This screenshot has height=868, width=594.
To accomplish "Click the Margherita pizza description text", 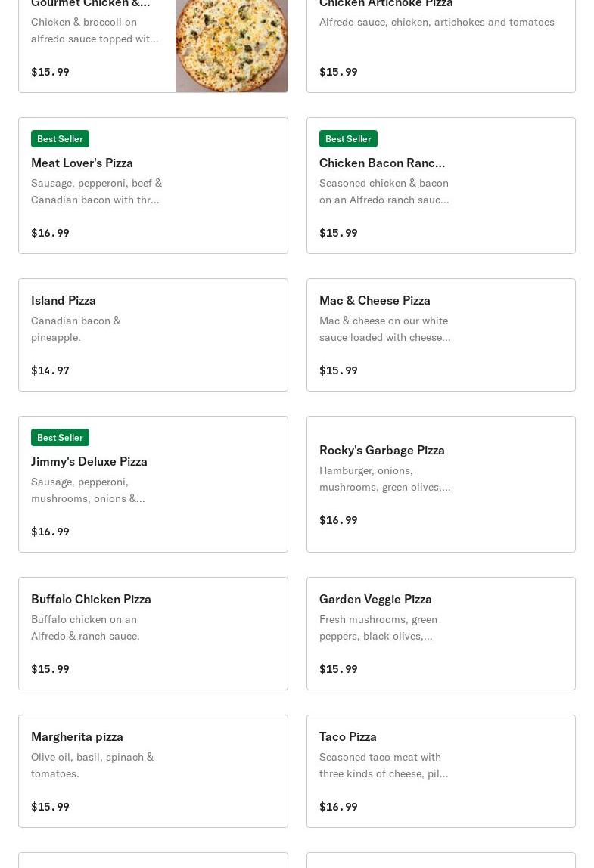I will [x=92, y=765].
